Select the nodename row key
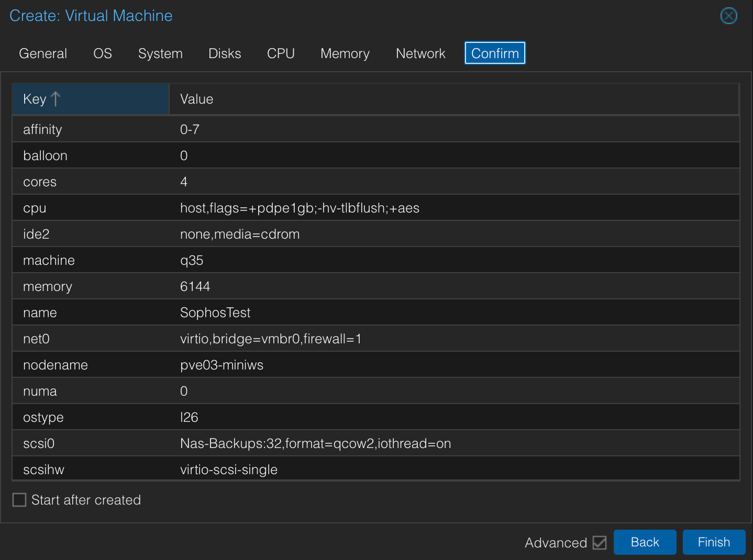This screenshot has width=753, height=560. coord(56,365)
